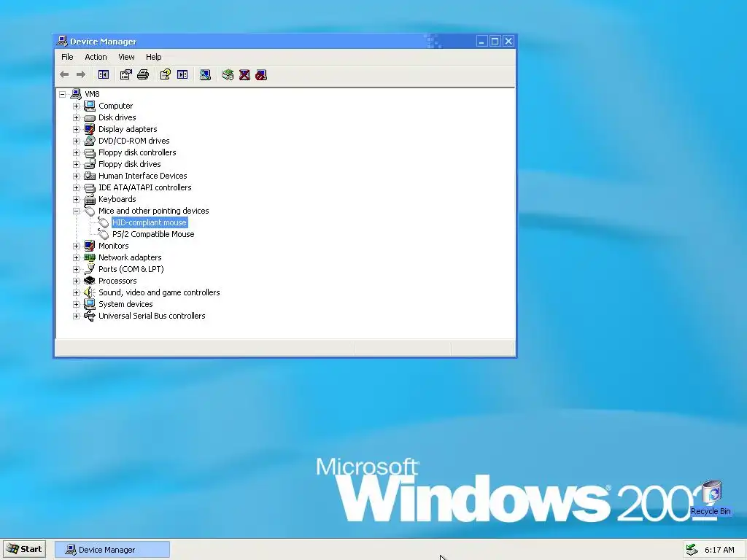The image size is (747, 560).
Task: Click the Device Manager title bar icon
Action: pyautogui.click(x=62, y=42)
